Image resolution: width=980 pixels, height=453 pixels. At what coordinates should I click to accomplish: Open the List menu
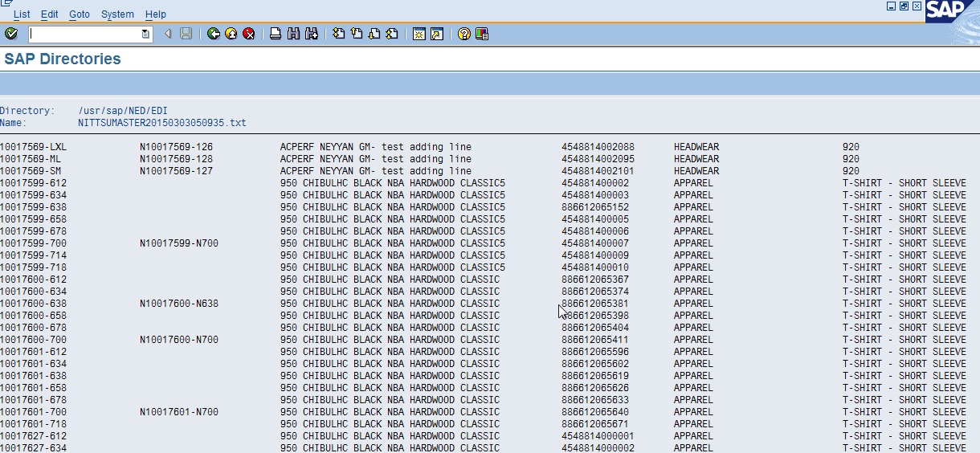[x=22, y=14]
